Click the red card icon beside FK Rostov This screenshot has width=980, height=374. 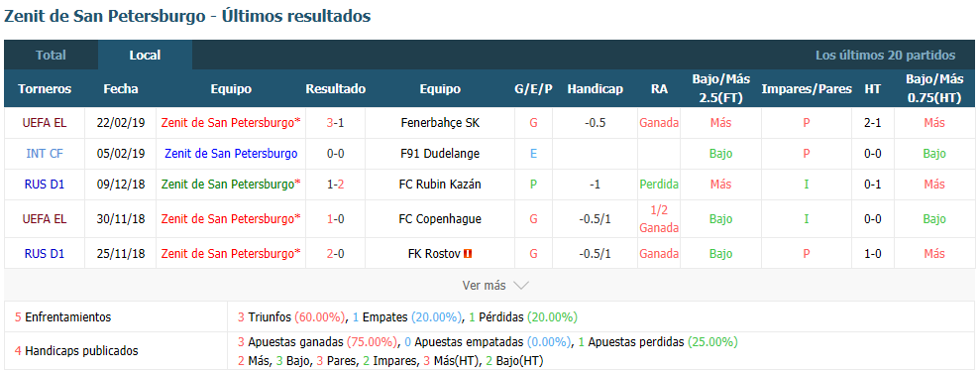coord(468,254)
